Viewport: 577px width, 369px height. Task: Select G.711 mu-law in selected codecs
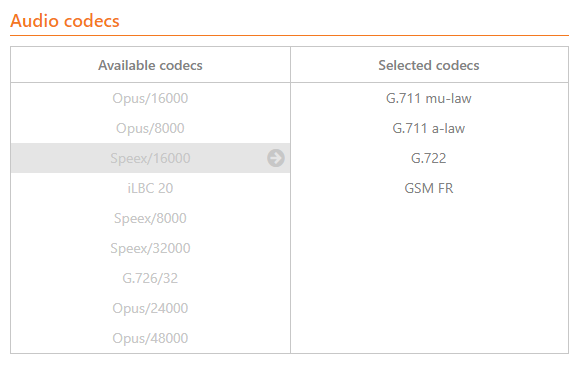[x=429, y=98]
